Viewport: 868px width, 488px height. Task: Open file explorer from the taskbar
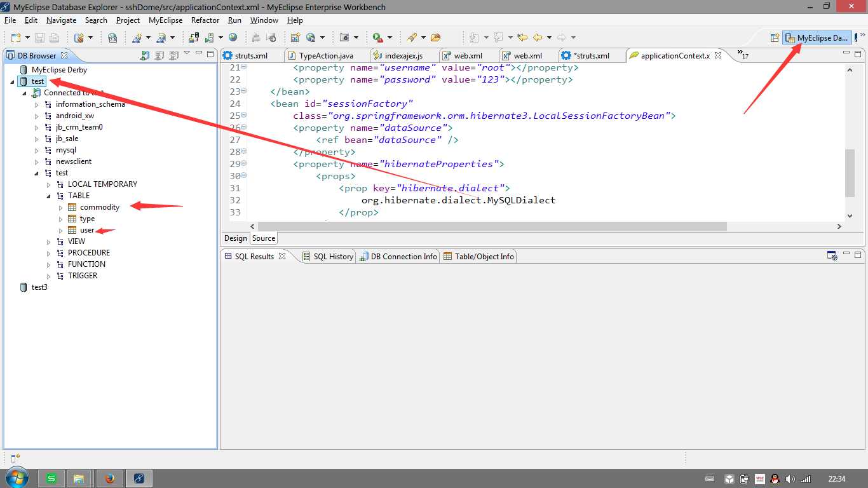point(79,478)
